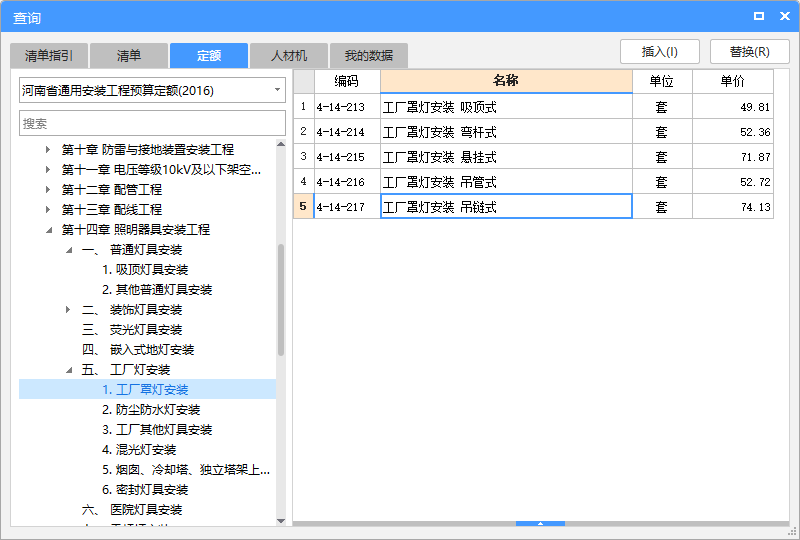800x540 pixels.
Task: Click the 替换(R) button
Action: (749, 52)
